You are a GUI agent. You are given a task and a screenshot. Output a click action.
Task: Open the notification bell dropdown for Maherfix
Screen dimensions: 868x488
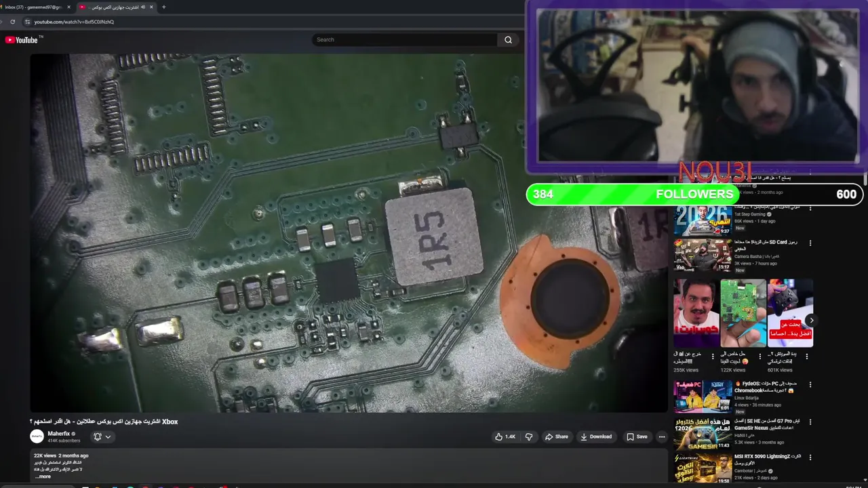pos(102,437)
